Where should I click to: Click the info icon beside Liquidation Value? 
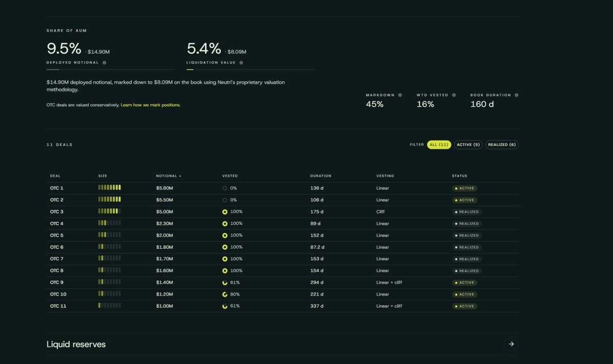(x=241, y=63)
